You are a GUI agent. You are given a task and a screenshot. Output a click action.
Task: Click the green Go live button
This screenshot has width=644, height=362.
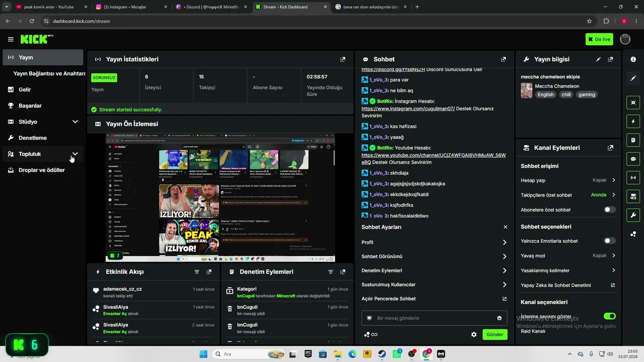point(599,39)
